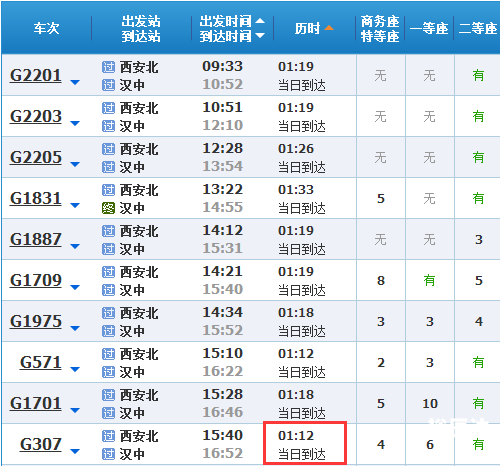The width and height of the screenshot is (500, 466).
Task: Click the 过 icon beside G307's 西安北
Action: coord(108,436)
